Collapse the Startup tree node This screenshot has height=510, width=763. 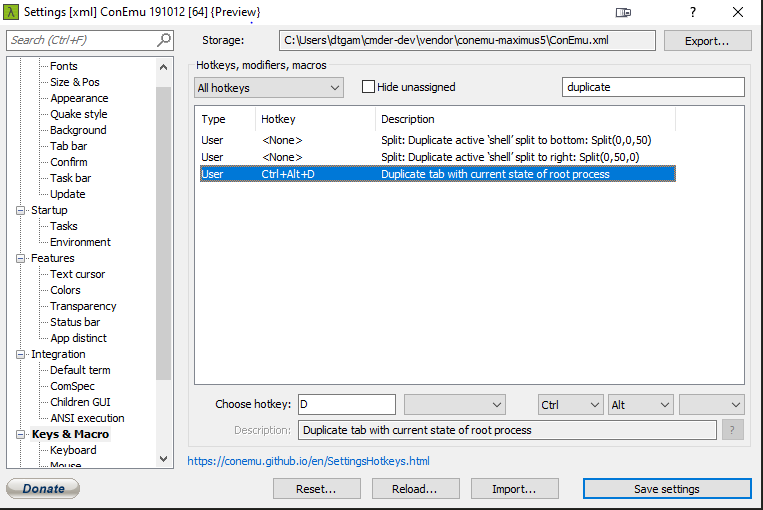tap(20, 210)
